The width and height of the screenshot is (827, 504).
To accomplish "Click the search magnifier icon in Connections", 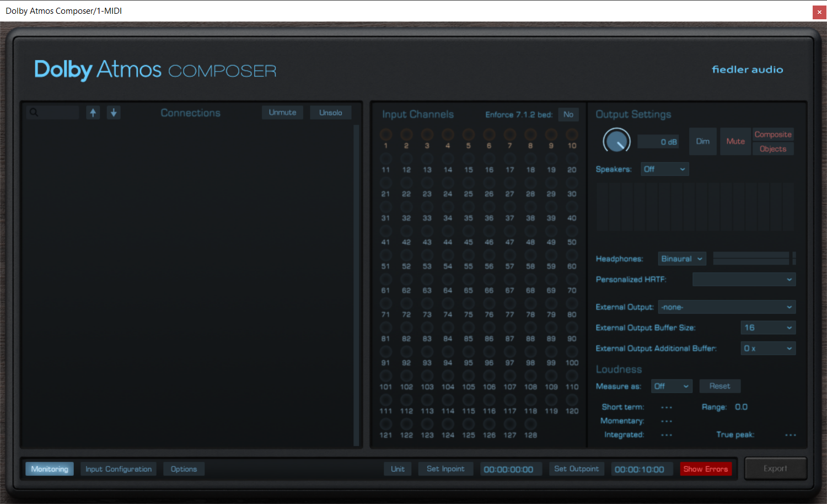I will pyautogui.click(x=34, y=112).
